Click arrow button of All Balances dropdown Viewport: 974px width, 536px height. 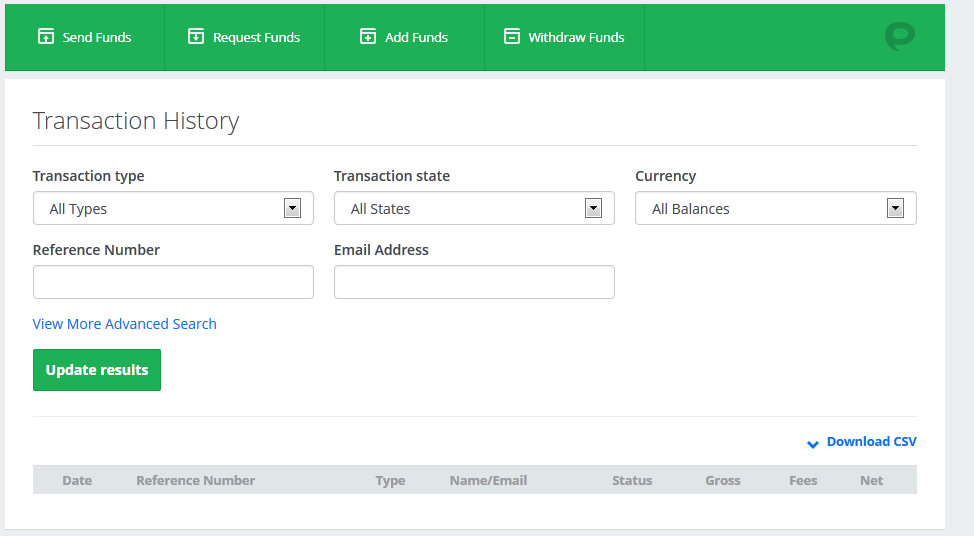[x=895, y=208]
